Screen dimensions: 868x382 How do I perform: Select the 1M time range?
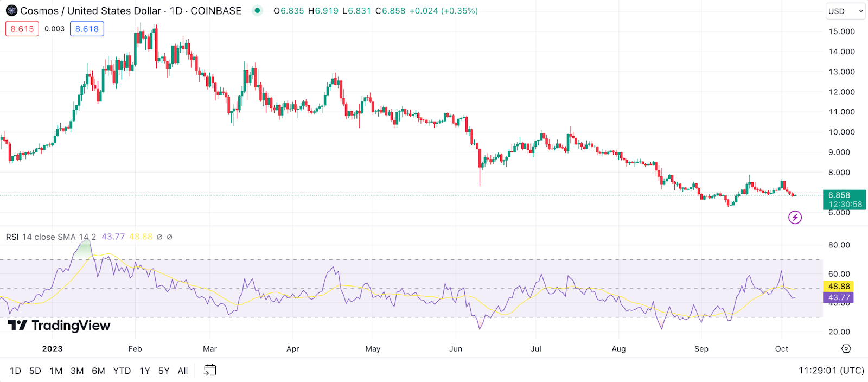(56, 371)
